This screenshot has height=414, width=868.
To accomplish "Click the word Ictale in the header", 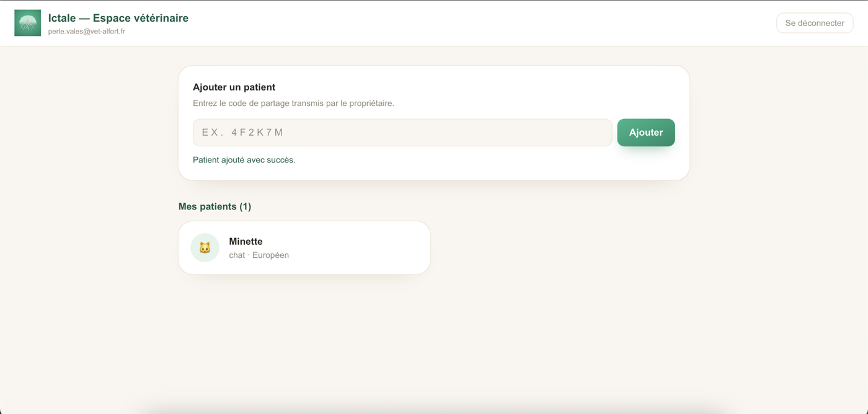I will [x=62, y=18].
